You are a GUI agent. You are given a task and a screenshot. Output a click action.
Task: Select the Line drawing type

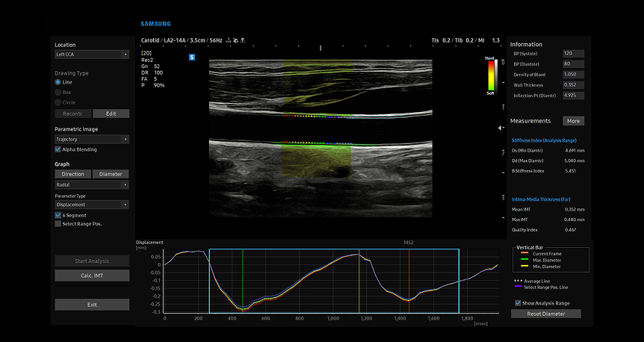pyautogui.click(x=58, y=82)
